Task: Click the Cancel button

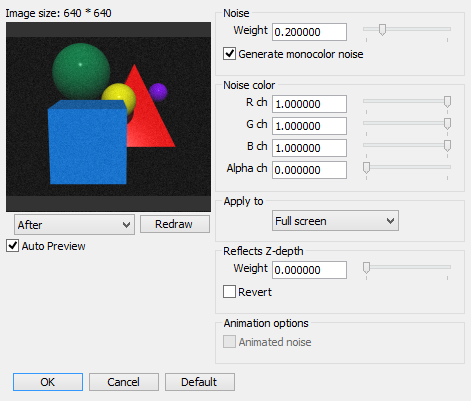Action: coord(124,382)
